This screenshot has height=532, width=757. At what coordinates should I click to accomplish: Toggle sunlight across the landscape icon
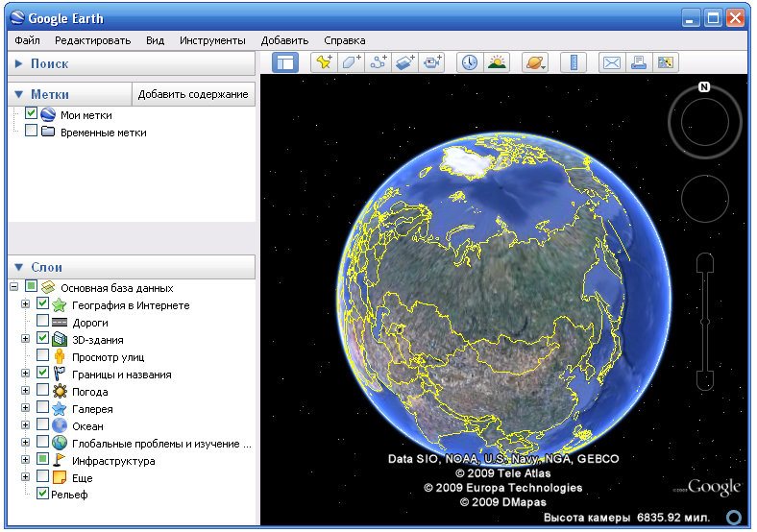497,62
